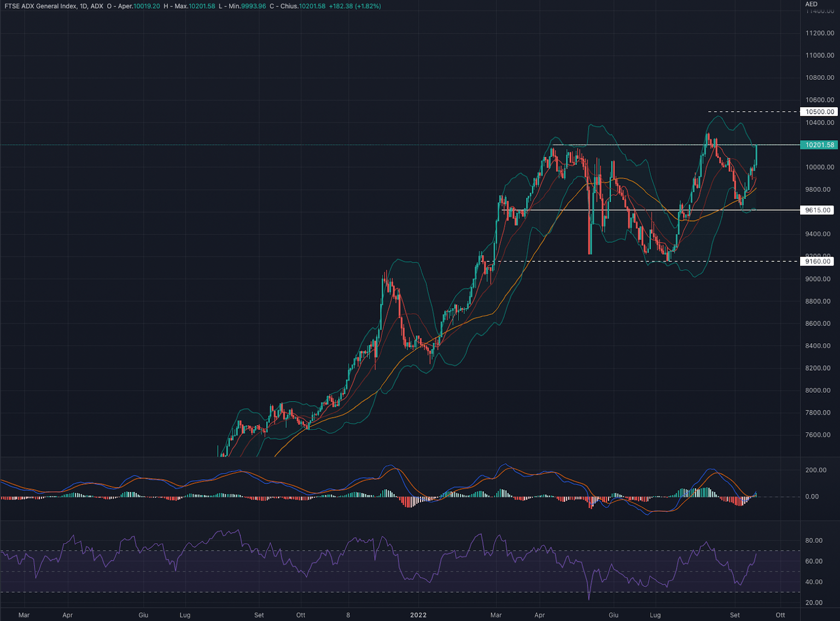The height and width of the screenshot is (621, 840).
Task: Select the dashed horizontal line at 10500
Action: pos(754,112)
